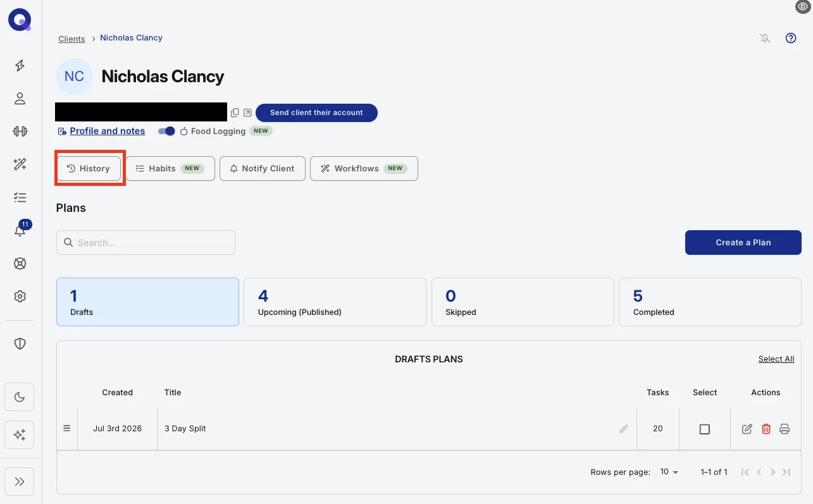Select the Completed plans card
Viewport: 813px width, 504px height.
pos(710,302)
